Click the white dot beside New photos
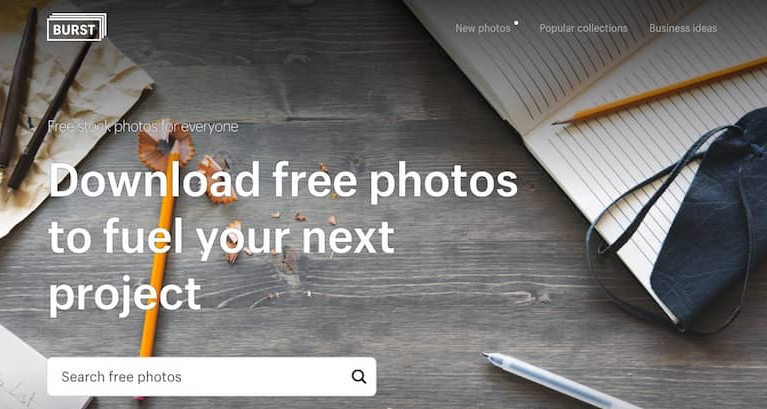 point(516,23)
